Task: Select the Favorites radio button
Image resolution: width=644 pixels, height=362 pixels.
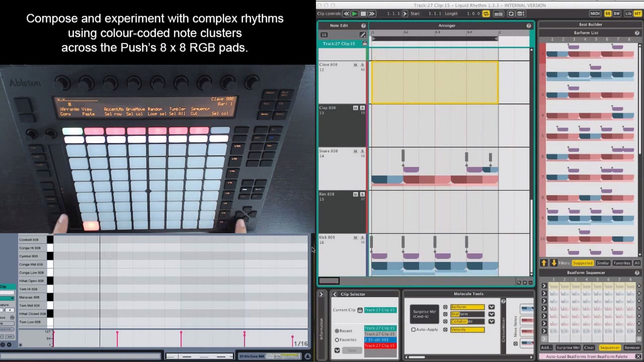Action: (x=337, y=340)
